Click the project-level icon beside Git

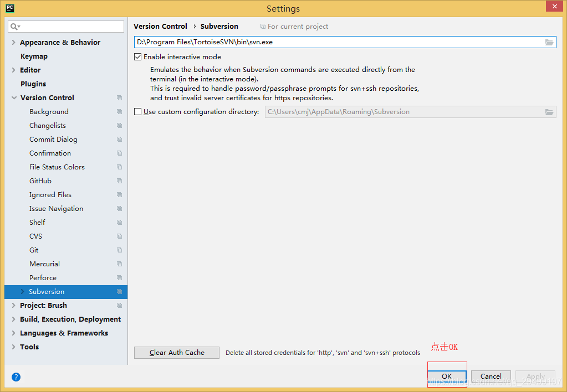pos(119,250)
